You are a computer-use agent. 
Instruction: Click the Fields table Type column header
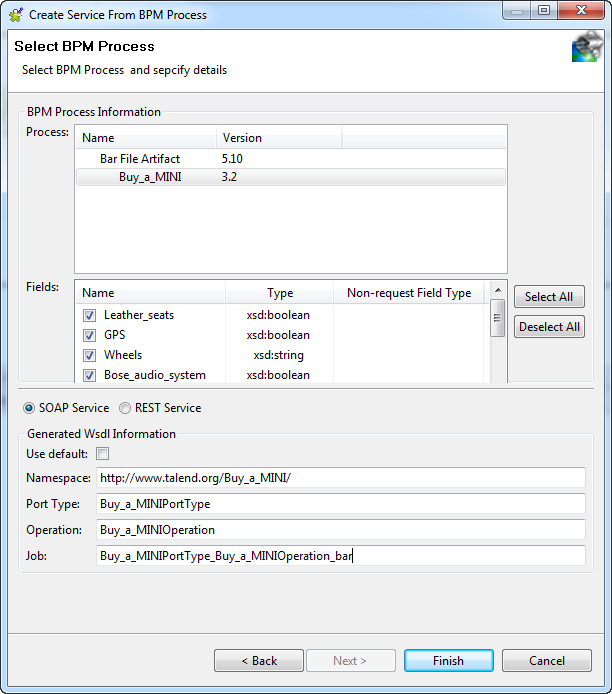coord(280,293)
